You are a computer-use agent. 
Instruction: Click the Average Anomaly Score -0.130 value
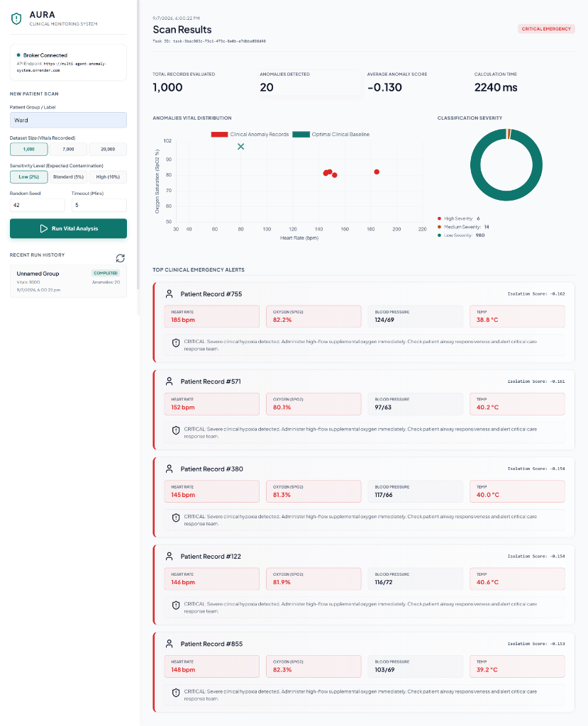pos(384,87)
